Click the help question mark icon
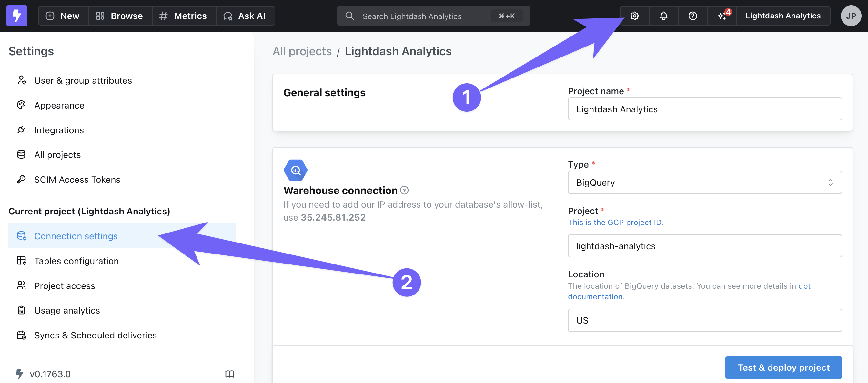Screen dimensions: 868x383 [x=692, y=16]
